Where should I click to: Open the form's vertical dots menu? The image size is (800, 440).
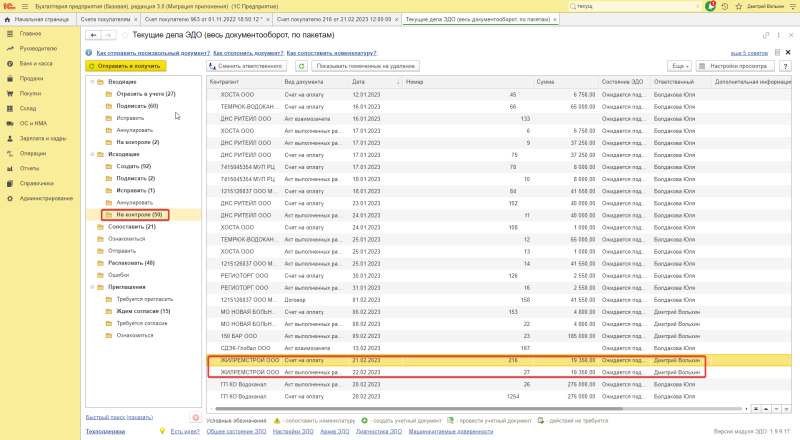pos(779,35)
